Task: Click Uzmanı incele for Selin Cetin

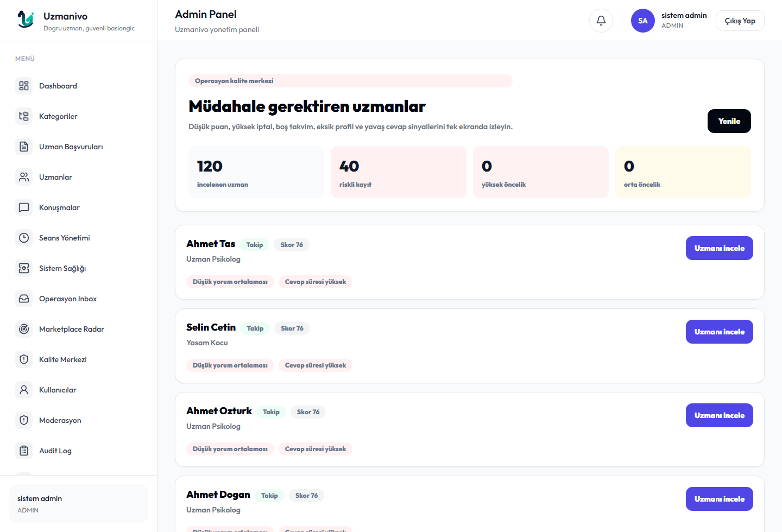Action: click(719, 332)
